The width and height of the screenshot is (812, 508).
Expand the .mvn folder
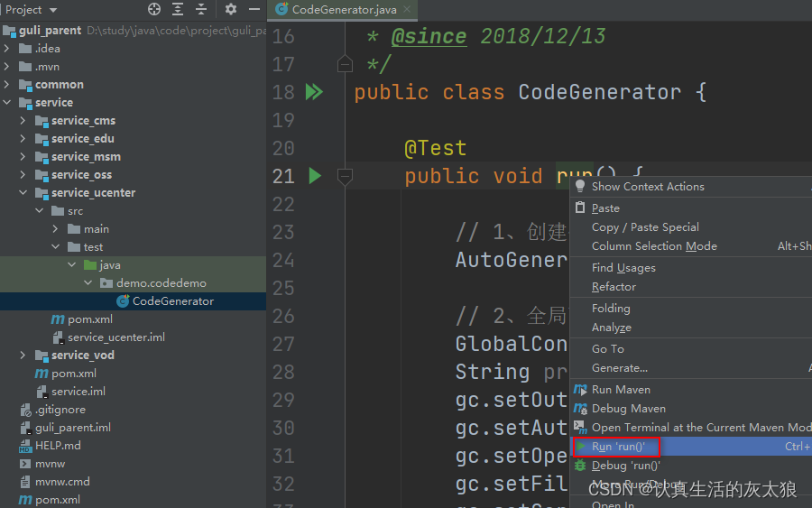point(6,66)
